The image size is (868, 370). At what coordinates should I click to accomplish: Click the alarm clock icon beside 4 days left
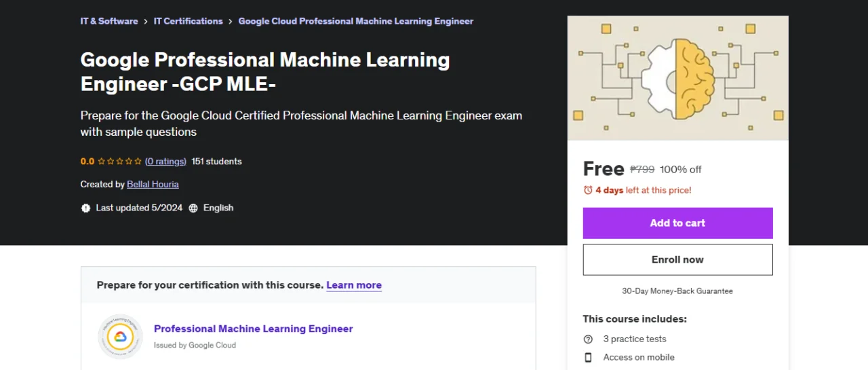coord(588,190)
